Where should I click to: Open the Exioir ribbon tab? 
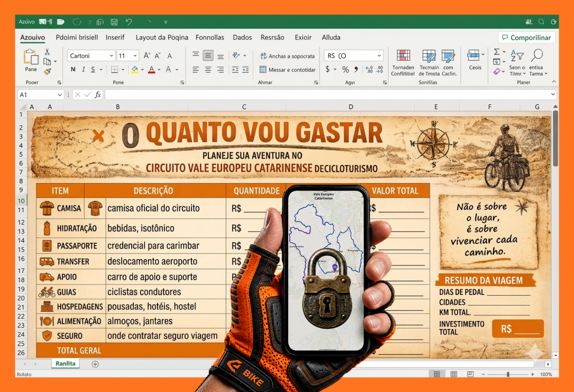coord(303,37)
